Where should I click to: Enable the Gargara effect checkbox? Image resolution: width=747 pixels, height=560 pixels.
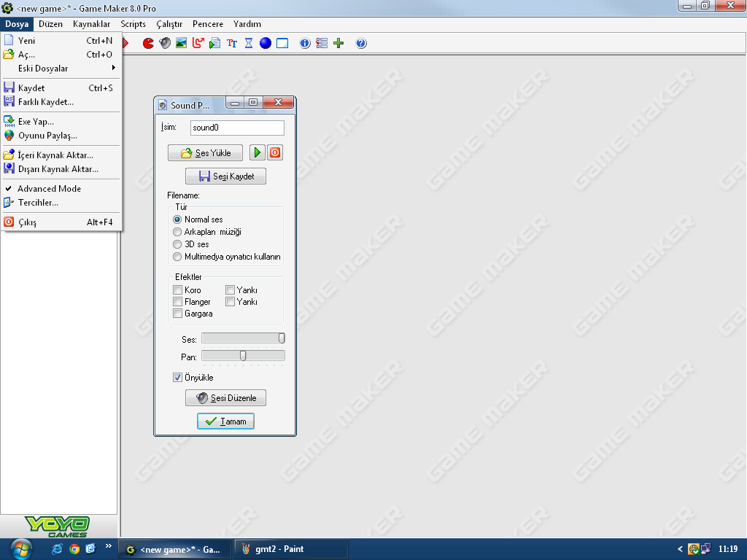tap(178, 314)
